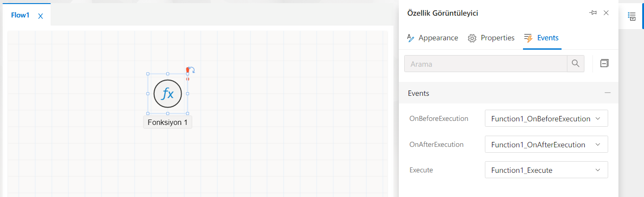
Task: Click the OnBeforeExecution label
Action: click(439, 119)
